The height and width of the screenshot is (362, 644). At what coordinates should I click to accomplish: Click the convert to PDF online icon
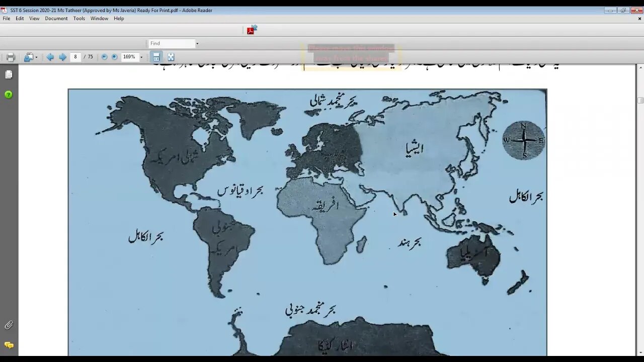[x=252, y=30]
